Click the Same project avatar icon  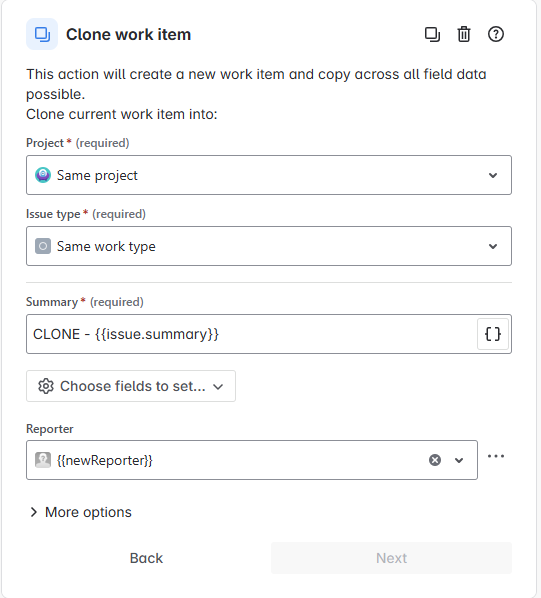(x=43, y=175)
